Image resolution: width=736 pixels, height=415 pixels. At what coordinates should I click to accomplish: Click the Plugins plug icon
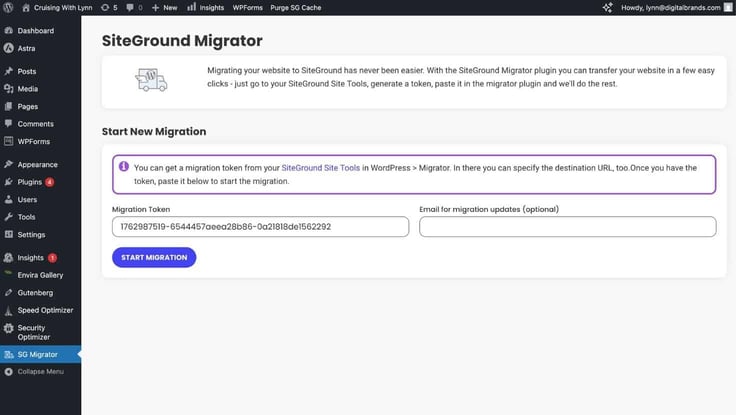pos(8,182)
